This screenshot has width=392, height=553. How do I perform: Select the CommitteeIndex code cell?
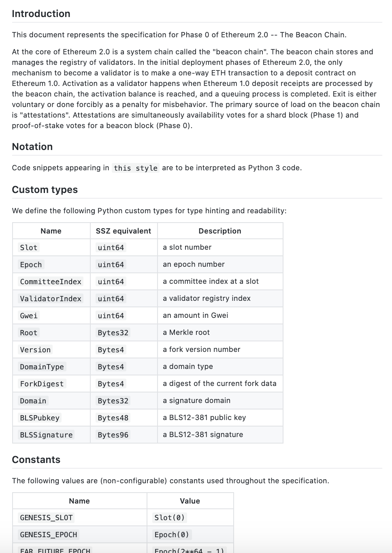tap(51, 282)
